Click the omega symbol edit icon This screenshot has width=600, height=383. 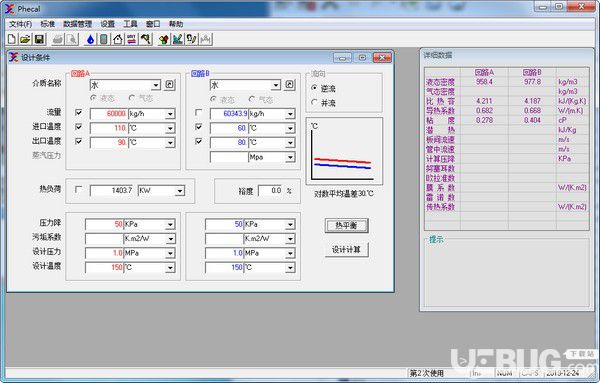[x=191, y=39]
